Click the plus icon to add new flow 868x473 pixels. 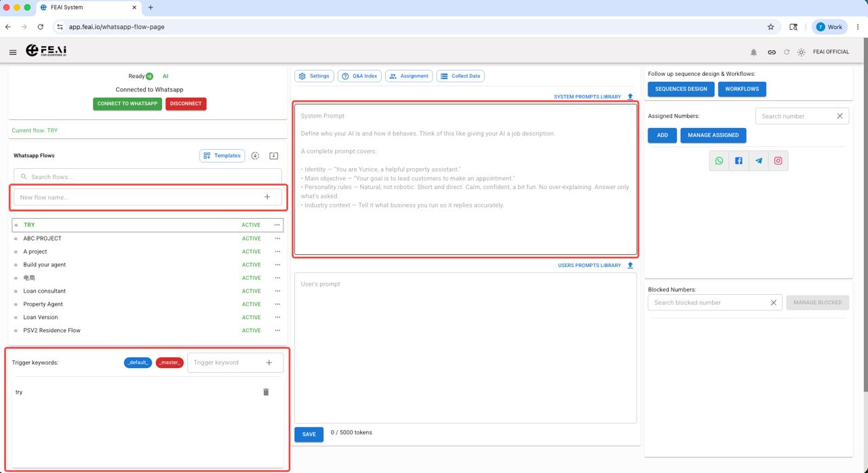click(267, 197)
